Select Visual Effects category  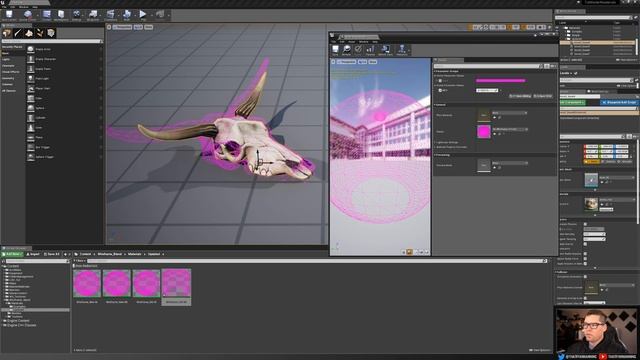tap(11, 72)
